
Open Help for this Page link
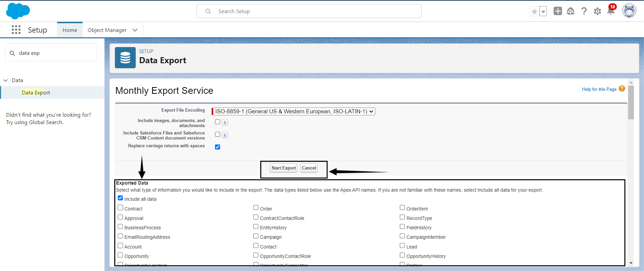tap(599, 89)
